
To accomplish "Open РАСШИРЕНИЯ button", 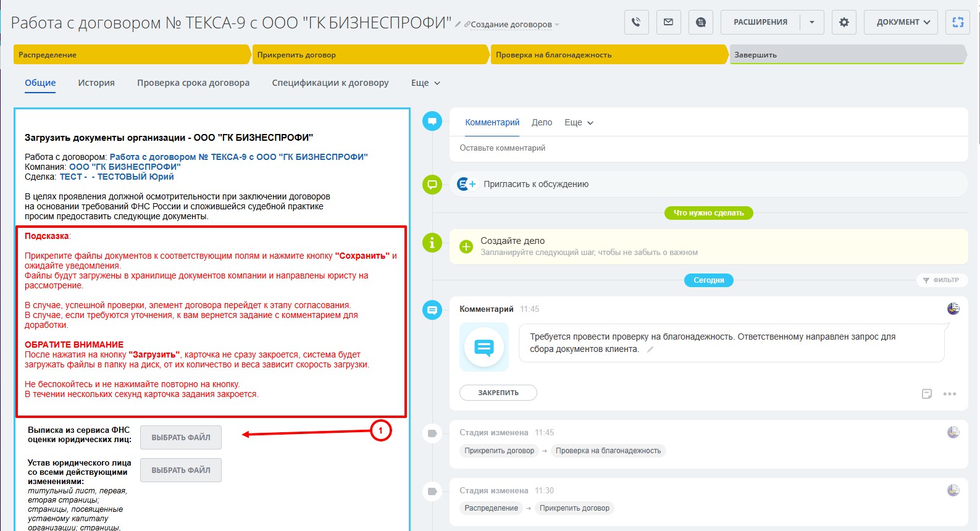I will pyautogui.click(x=760, y=22).
